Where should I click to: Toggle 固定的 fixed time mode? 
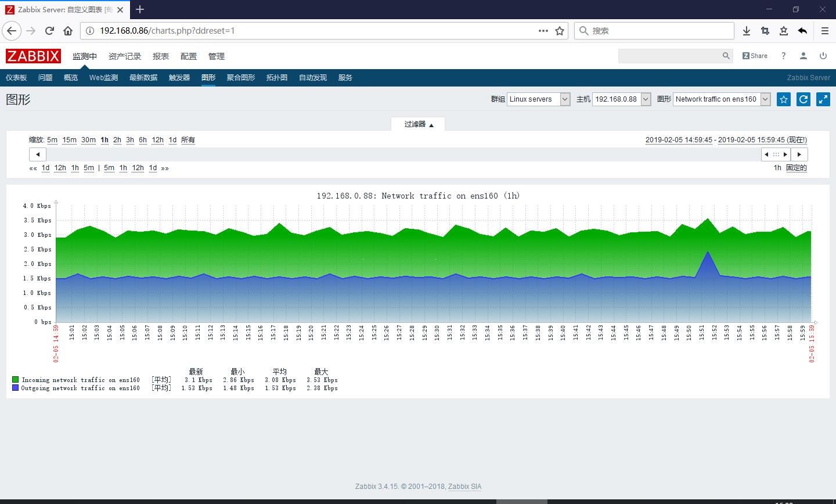[x=797, y=168]
